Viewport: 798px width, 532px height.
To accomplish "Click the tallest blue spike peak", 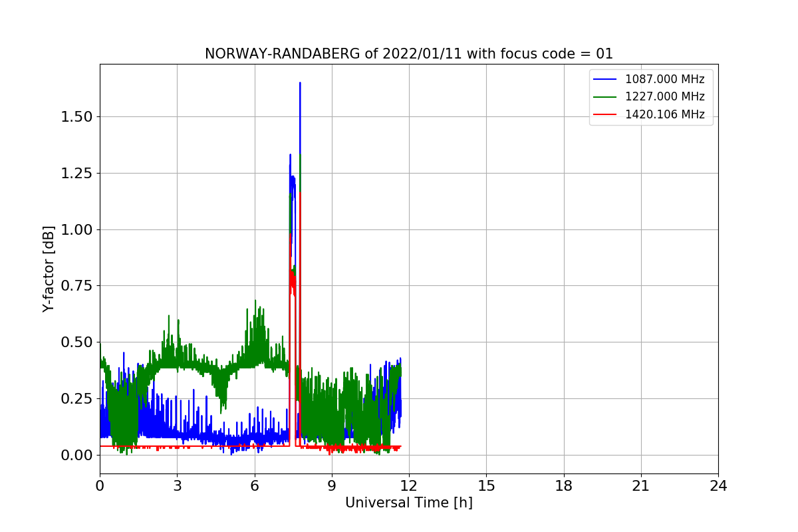I will (x=300, y=84).
